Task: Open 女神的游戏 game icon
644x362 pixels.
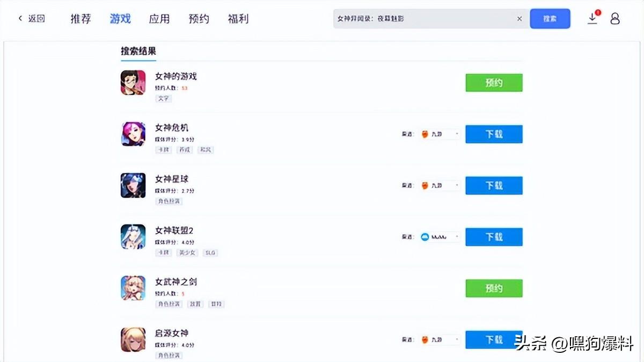Action: coord(133,83)
